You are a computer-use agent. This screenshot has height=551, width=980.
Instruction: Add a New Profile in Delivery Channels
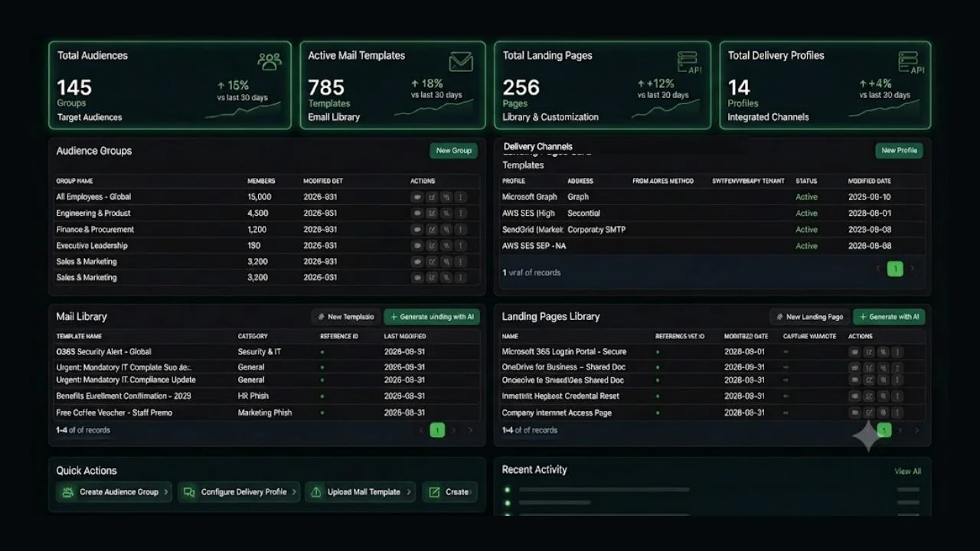(x=899, y=151)
